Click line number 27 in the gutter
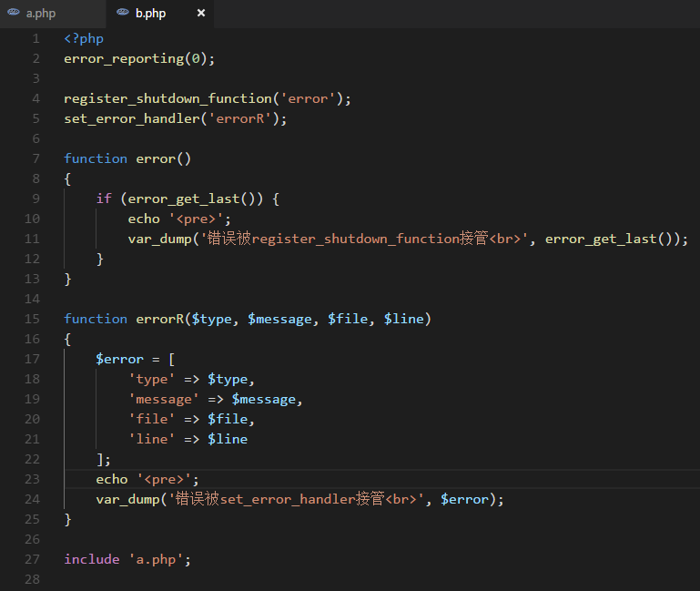700x591 pixels. pyautogui.click(x=33, y=559)
